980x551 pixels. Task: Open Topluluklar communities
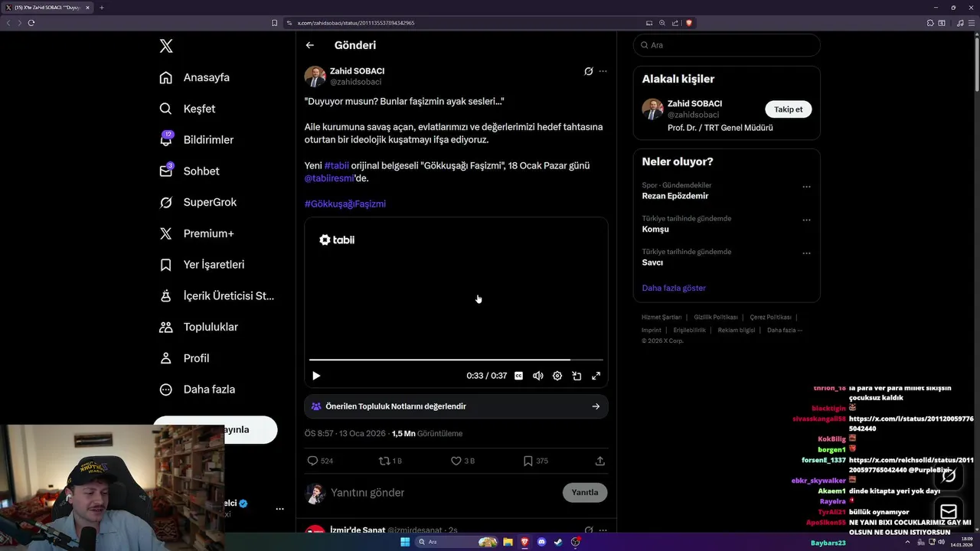(198, 327)
